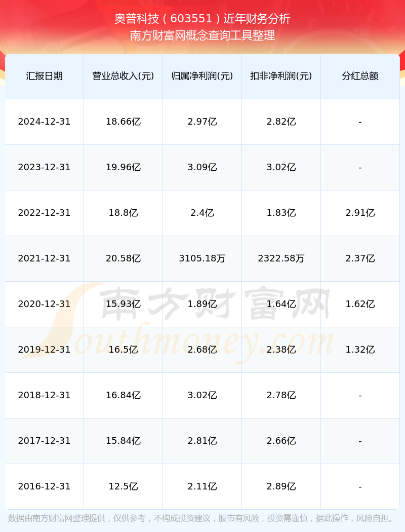This screenshot has height=532, width=405.
Task: Select the date cell 2016-12-31
Action: pyautogui.click(x=44, y=486)
